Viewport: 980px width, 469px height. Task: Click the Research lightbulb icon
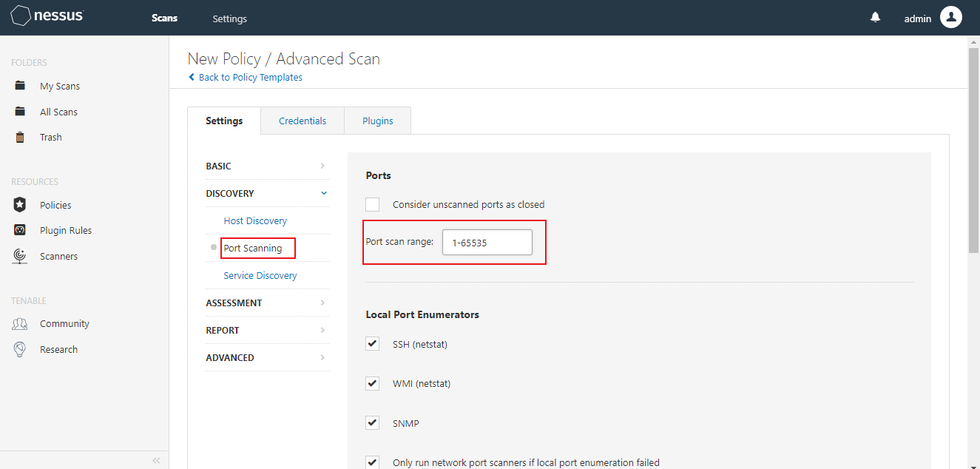coord(21,349)
